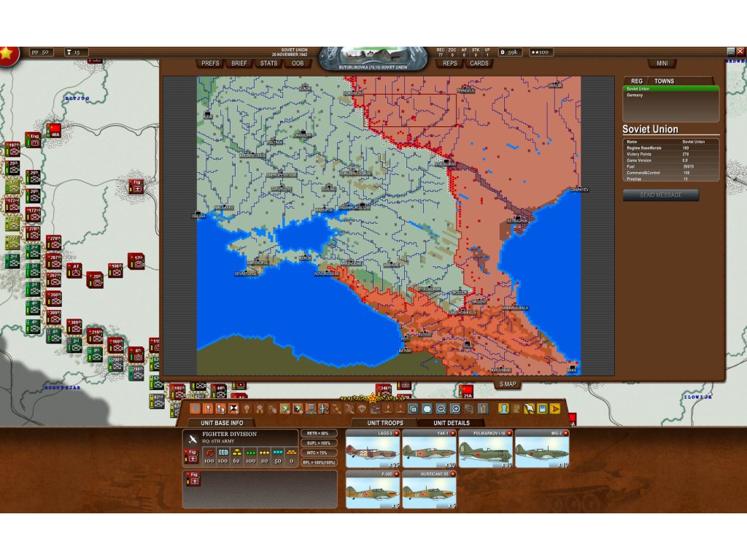Open the REPS reports tab
Screen dimensions: 747x560
point(449,63)
